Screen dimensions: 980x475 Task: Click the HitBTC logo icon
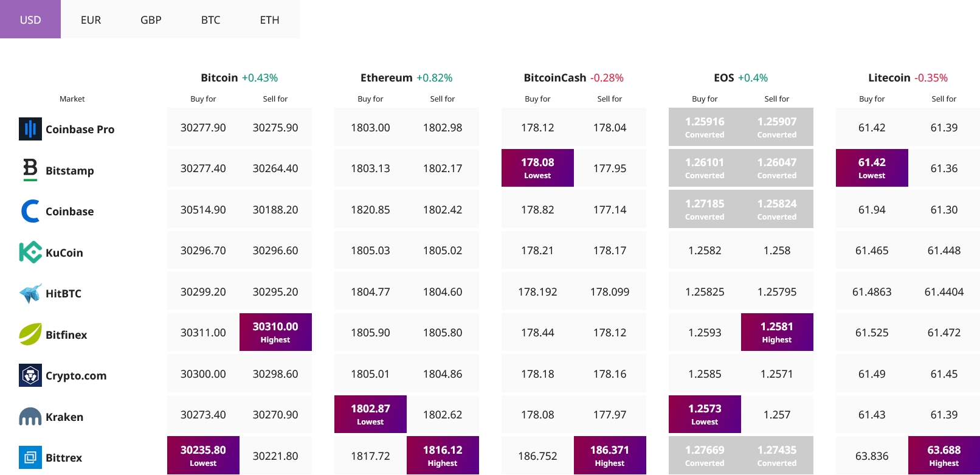(30, 293)
